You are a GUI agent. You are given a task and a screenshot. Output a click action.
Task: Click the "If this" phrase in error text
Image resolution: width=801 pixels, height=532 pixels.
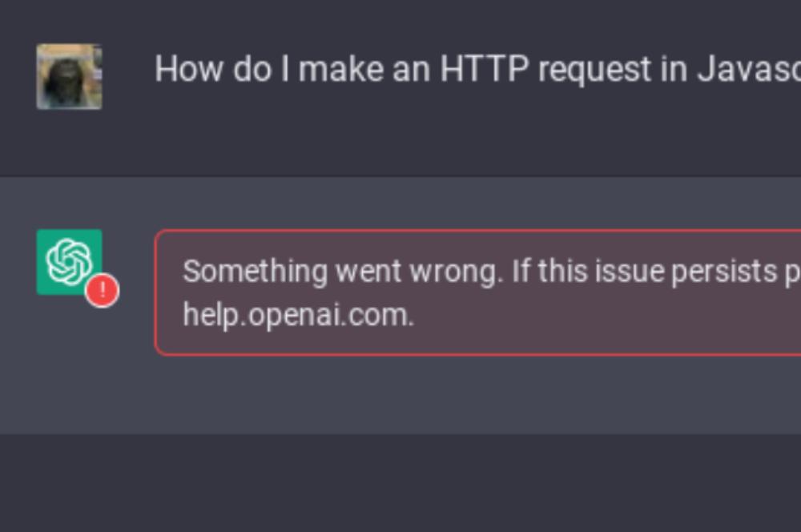549,271
